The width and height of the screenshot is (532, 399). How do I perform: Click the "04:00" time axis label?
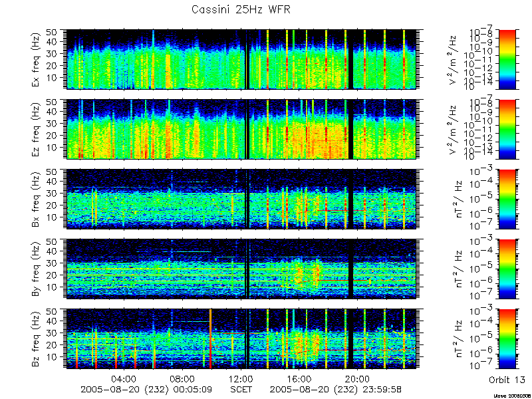(124, 378)
